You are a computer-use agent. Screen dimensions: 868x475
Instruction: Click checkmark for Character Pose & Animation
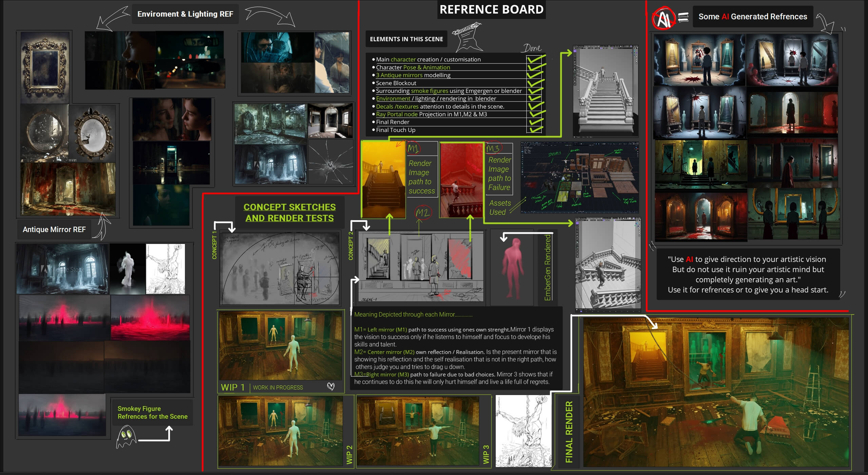tap(536, 67)
